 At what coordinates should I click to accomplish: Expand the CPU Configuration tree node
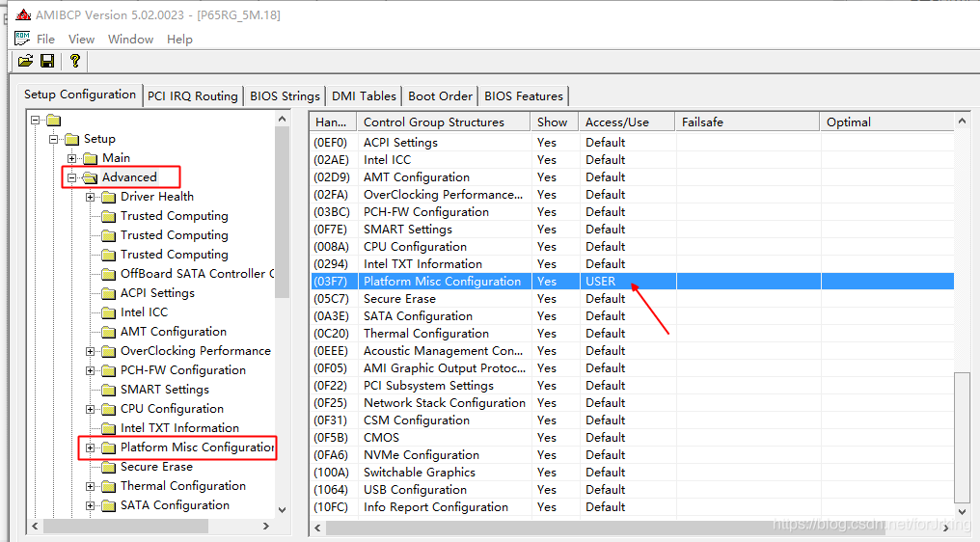[90, 410]
